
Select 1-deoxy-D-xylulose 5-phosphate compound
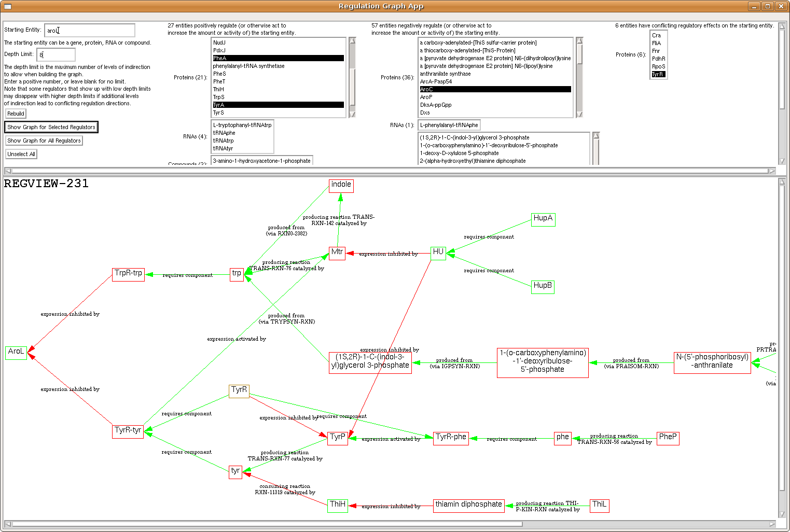504,153
